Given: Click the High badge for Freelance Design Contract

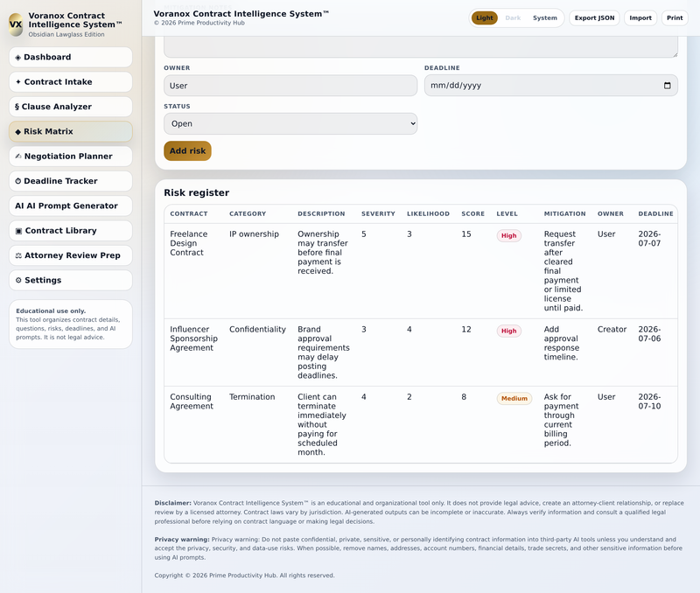Looking at the screenshot, I should (509, 236).
